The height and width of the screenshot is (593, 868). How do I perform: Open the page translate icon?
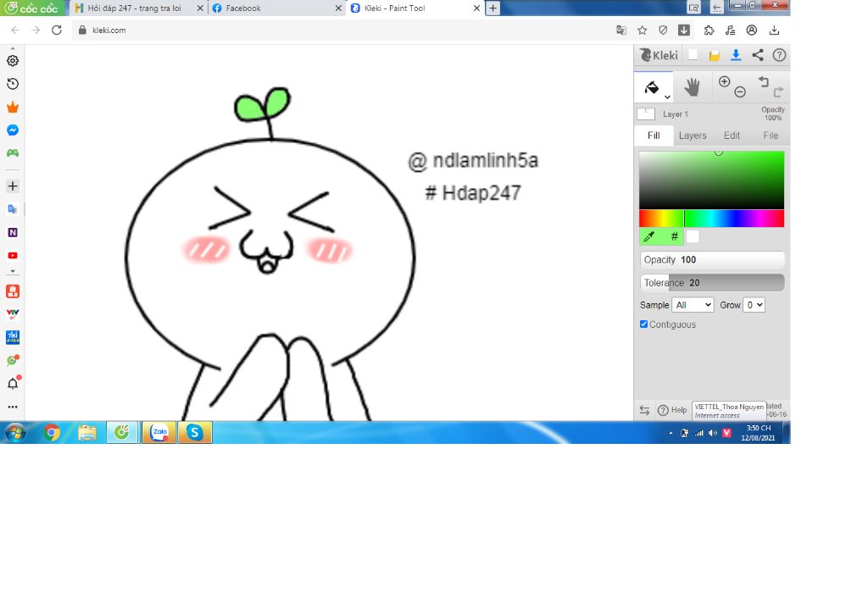coord(621,30)
